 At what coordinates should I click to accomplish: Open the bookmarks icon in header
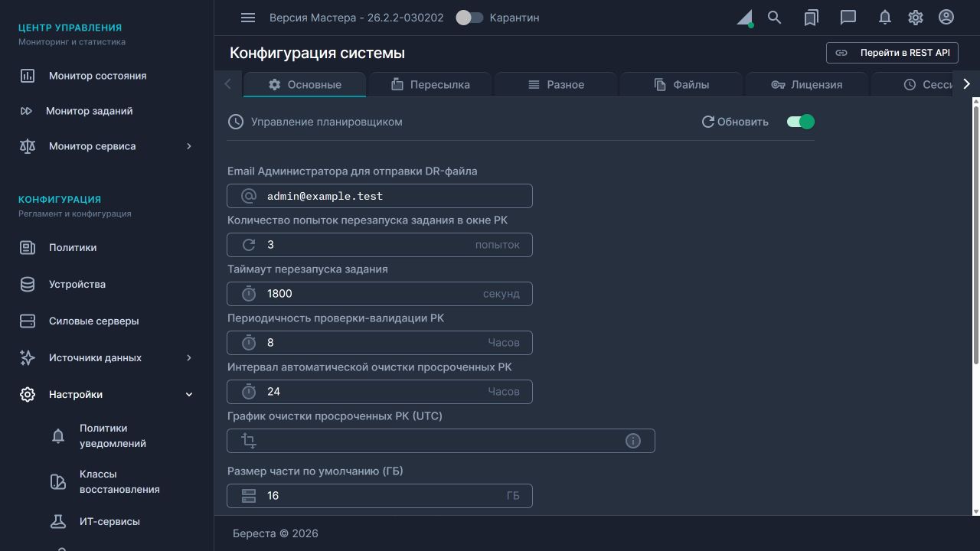pyautogui.click(x=812, y=18)
